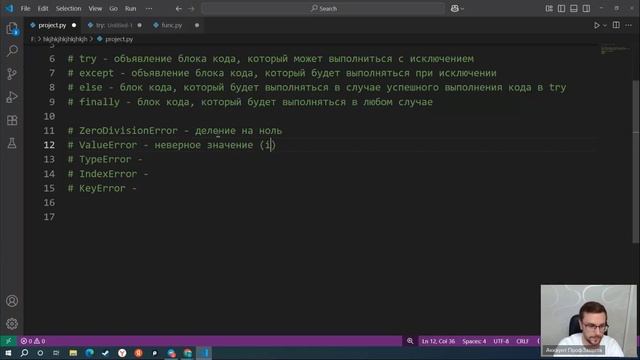Toggle the secondary side bar

point(586,9)
